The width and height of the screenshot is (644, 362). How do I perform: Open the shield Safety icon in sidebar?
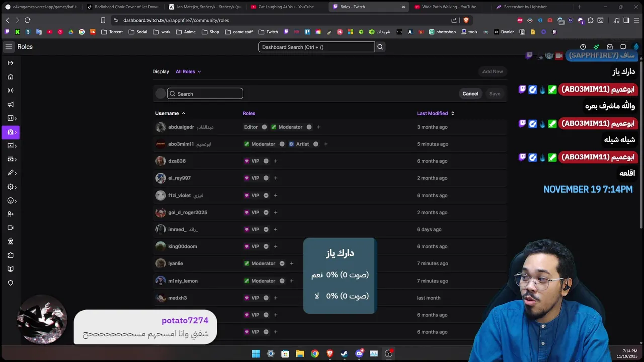(x=10, y=283)
